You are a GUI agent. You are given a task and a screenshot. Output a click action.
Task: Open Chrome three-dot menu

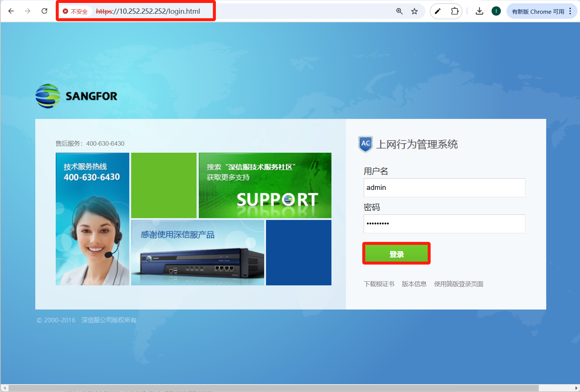(x=570, y=11)
